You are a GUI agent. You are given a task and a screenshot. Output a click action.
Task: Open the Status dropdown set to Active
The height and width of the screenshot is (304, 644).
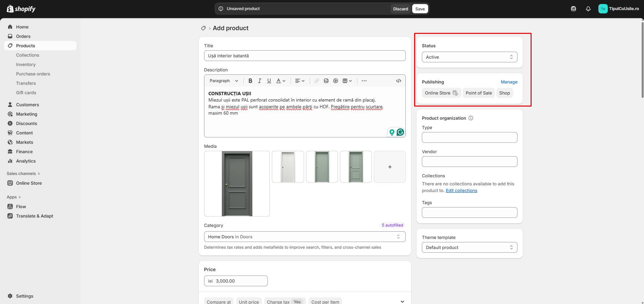469,57
